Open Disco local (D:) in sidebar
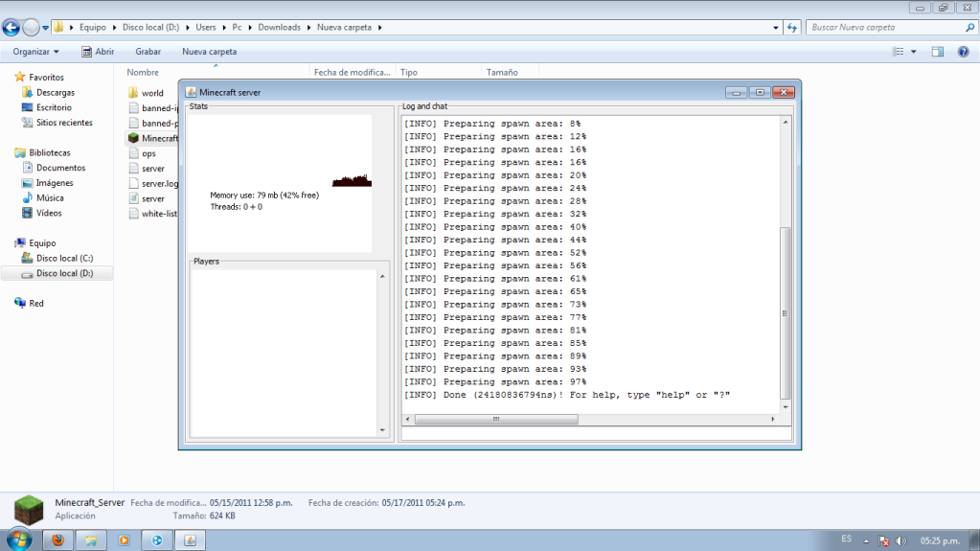980x551 pixels. point(57,273)
